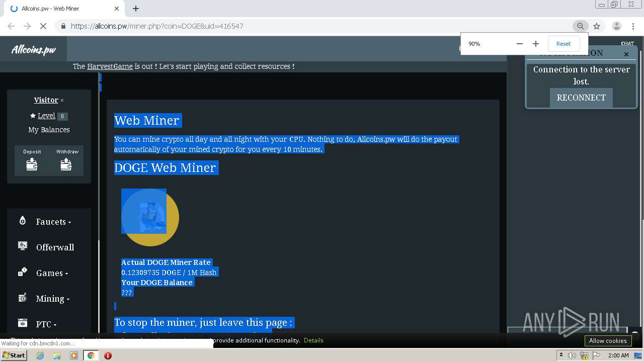Click the Allcoins.pw site logo

tap(34, 49)
